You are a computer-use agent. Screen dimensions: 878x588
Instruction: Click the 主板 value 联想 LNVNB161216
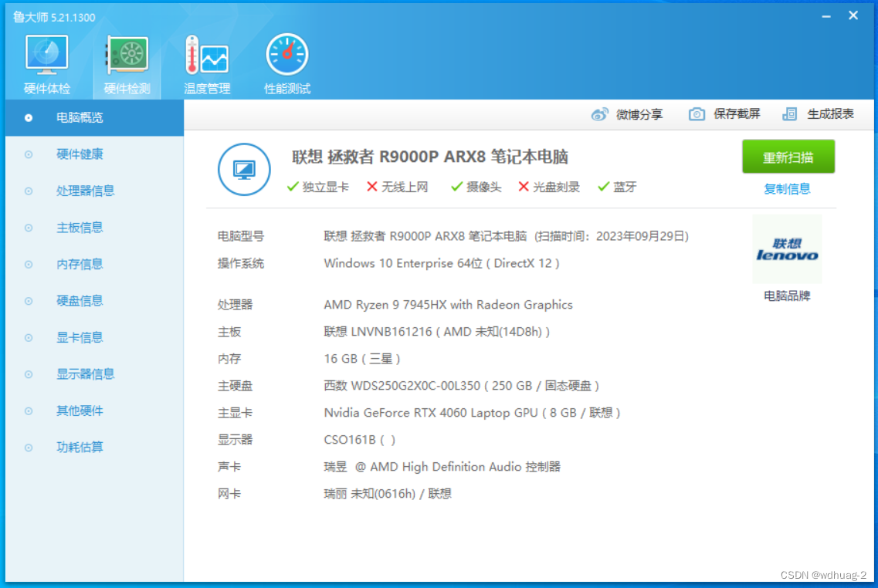[x=437, y=332]
